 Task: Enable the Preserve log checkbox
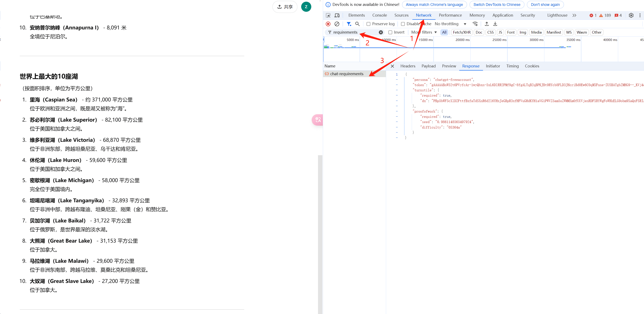[368, 24]
